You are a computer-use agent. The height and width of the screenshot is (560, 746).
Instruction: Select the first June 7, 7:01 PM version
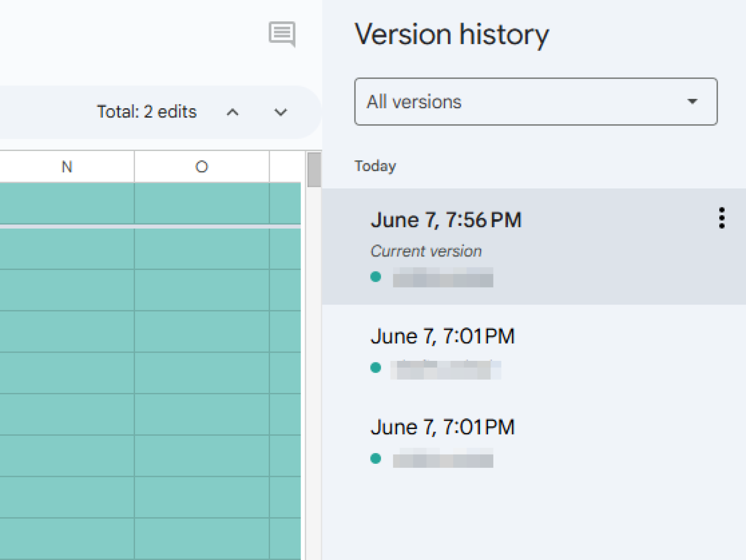pos(442,336)
